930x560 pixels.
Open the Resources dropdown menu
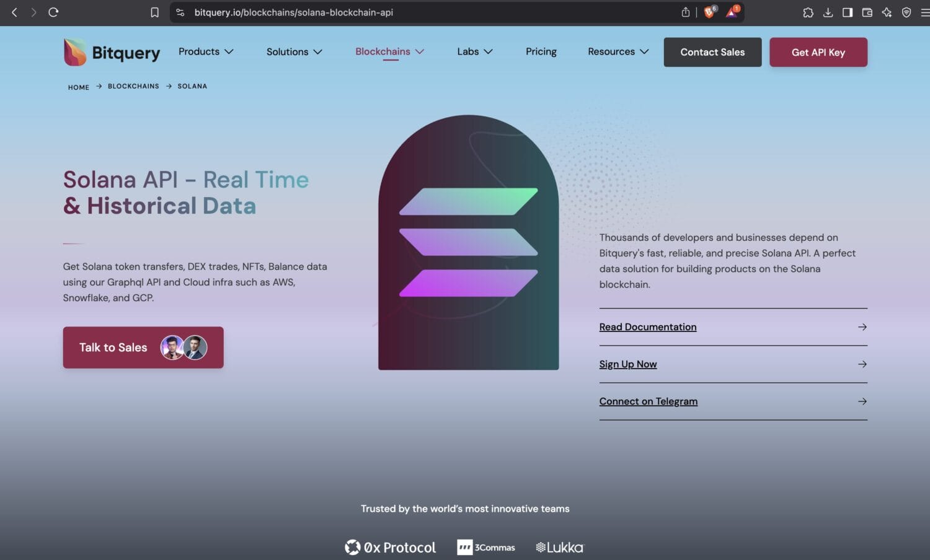[x=618, y=51]
